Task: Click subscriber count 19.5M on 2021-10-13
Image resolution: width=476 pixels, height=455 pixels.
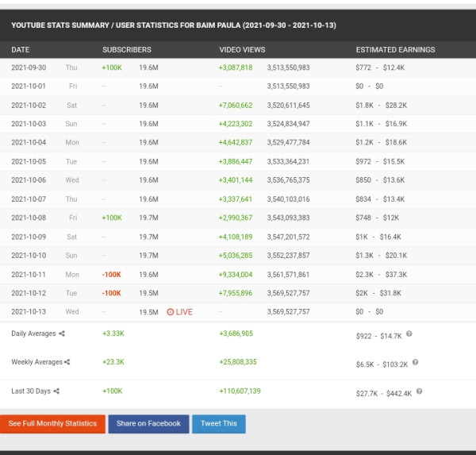Action: (x=148, y=312)
